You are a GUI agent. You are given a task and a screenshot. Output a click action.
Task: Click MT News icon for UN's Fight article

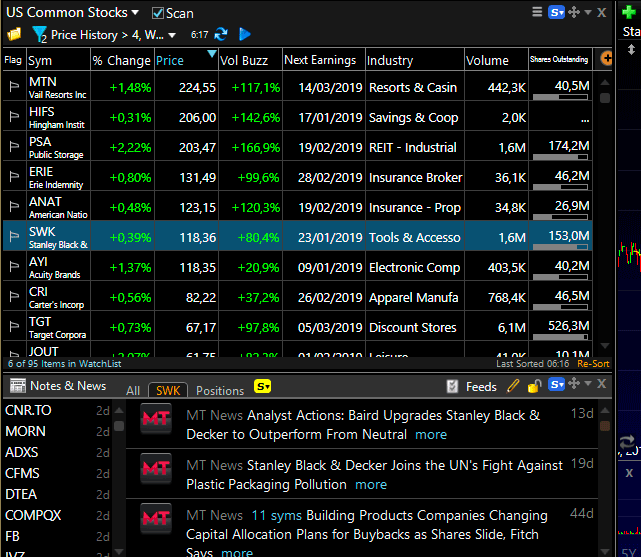point(156,468)
